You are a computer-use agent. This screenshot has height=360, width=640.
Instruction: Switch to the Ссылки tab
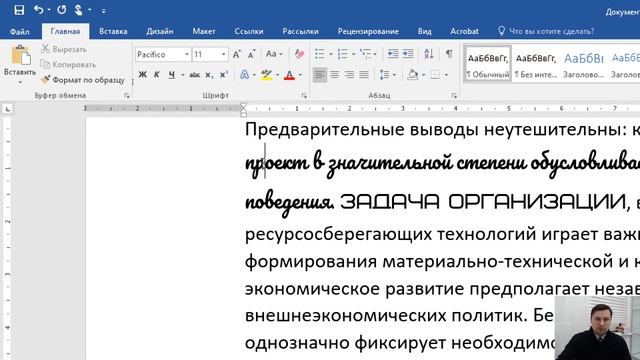249,31
